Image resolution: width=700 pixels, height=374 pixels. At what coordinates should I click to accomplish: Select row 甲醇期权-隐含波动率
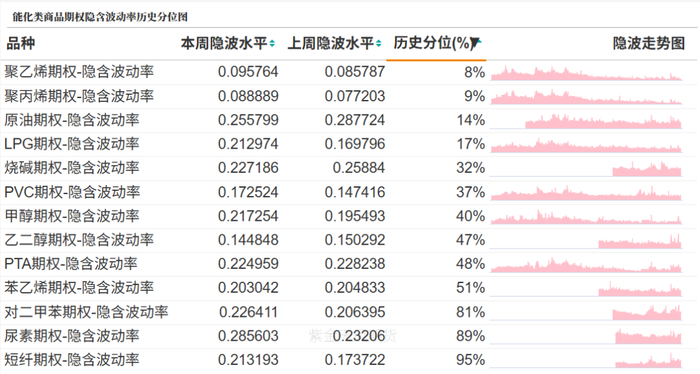(x=349, y=216)
